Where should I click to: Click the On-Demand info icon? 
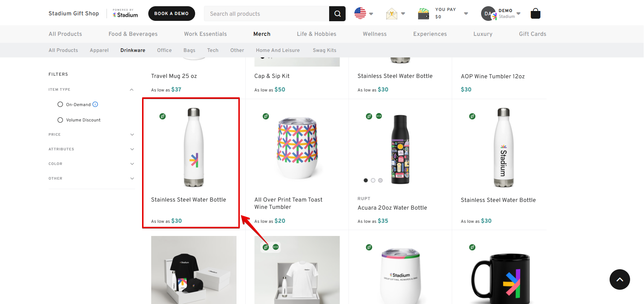click(x=95, y=104)
